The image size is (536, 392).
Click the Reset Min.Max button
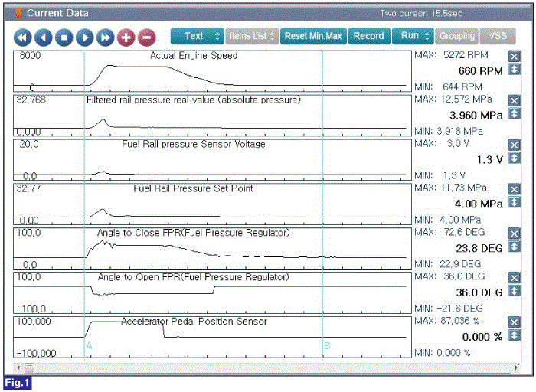[x=313, y=36]
